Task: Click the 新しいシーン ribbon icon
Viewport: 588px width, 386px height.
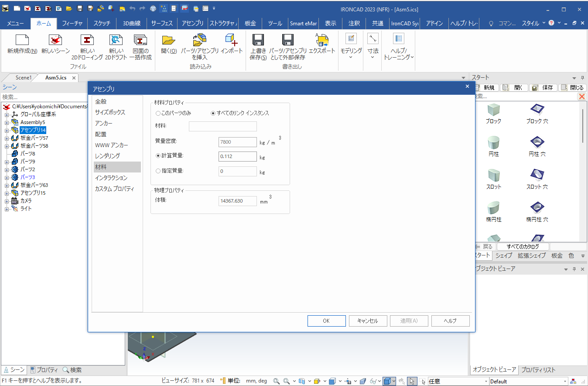Action: [55, 41]
